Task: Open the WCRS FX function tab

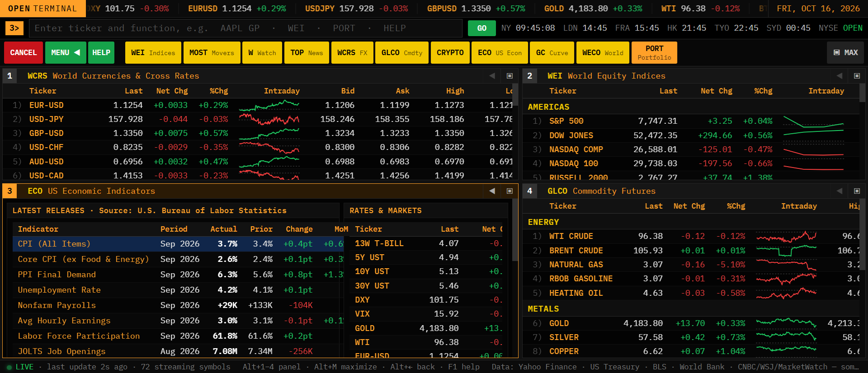Action: (x=352, y=52)
